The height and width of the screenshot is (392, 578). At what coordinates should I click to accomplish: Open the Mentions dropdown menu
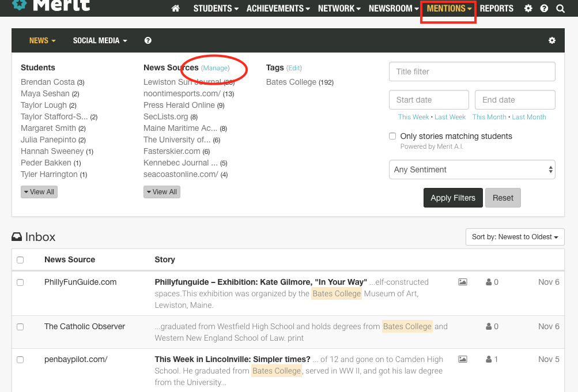point(449,9)
